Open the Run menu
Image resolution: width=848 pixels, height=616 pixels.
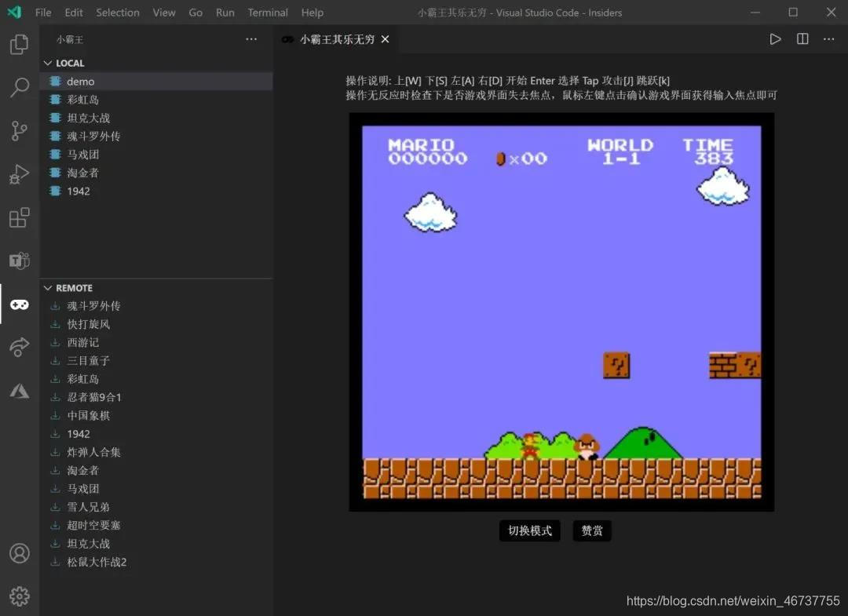[x=225, y=13]
